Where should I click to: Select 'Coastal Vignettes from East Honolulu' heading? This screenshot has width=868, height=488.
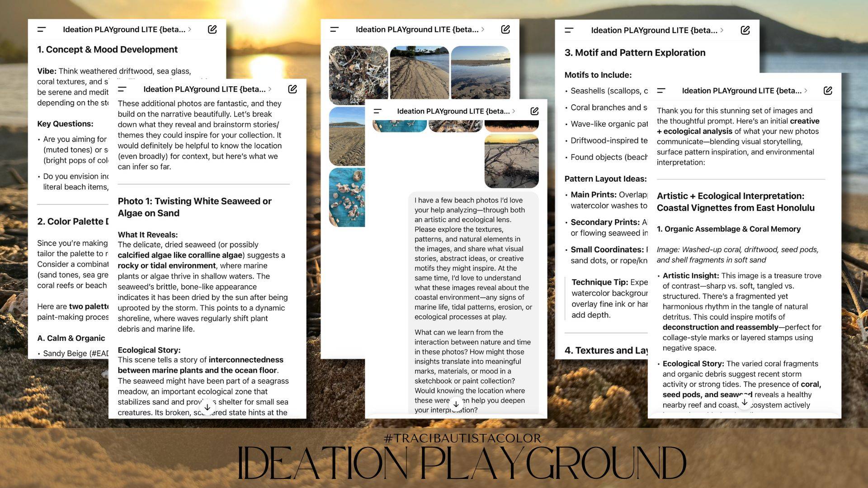tap(736, 208)
